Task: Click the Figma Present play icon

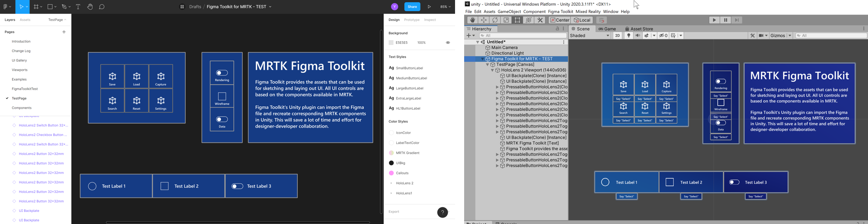Action: (429, 7)
